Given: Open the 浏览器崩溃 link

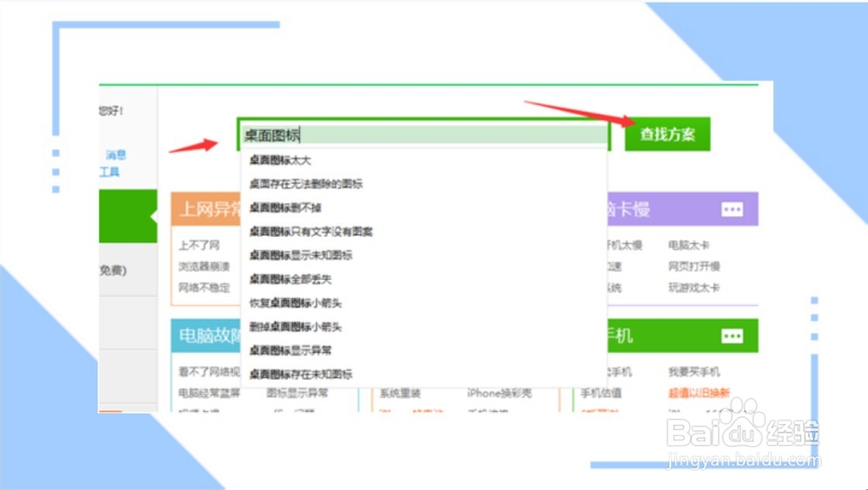Looking at the screenshot, I should point(204,266).
